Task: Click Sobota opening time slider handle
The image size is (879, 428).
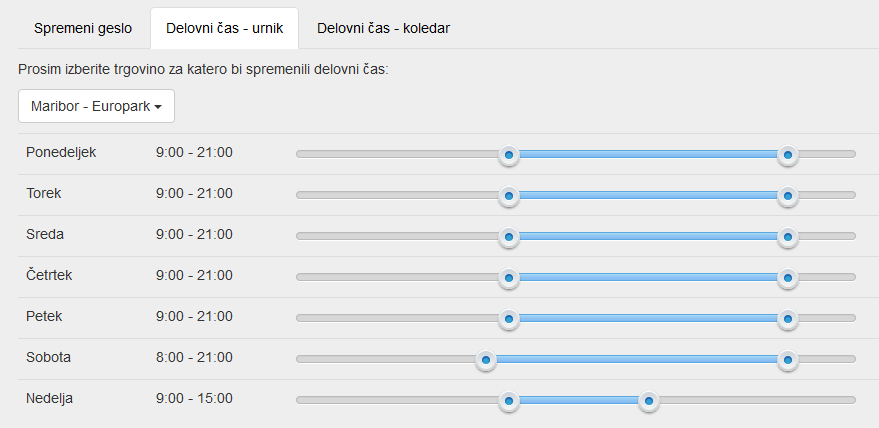Action: click(486, 360)
